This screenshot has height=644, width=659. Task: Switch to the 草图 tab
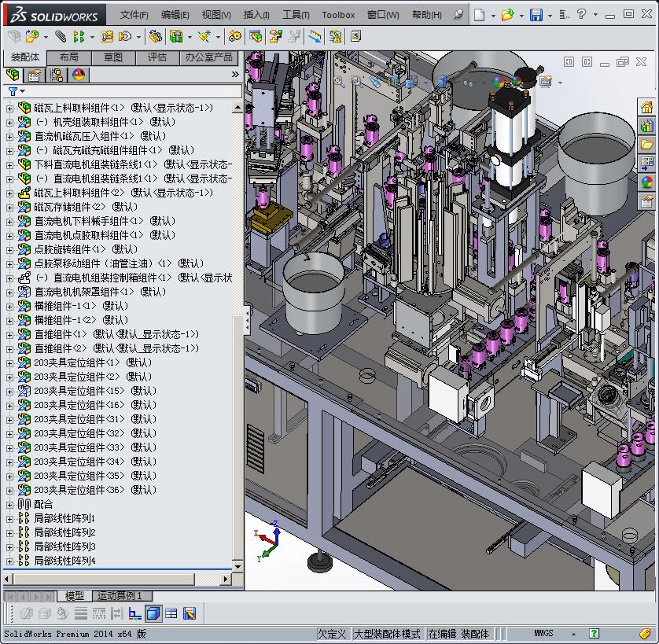pos(113,57)
